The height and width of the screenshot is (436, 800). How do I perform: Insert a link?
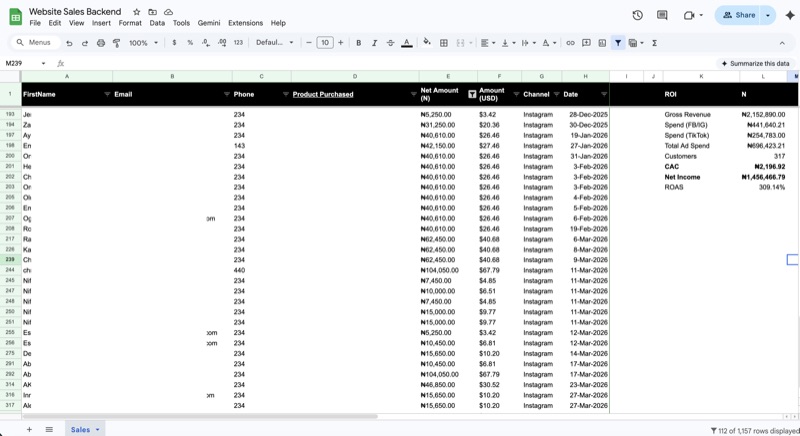coord(570,43)
